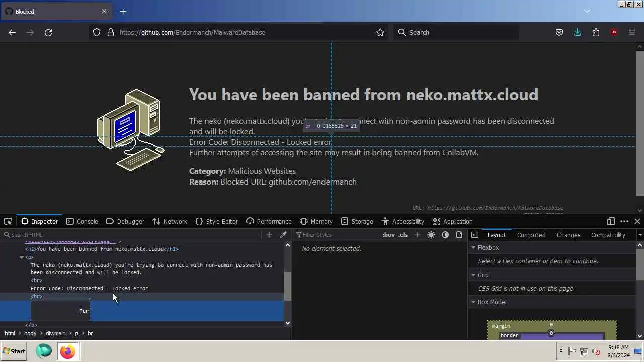Open the Network tab
The width and height of the screenshot is (644, 362).
[x=170, y=221]
